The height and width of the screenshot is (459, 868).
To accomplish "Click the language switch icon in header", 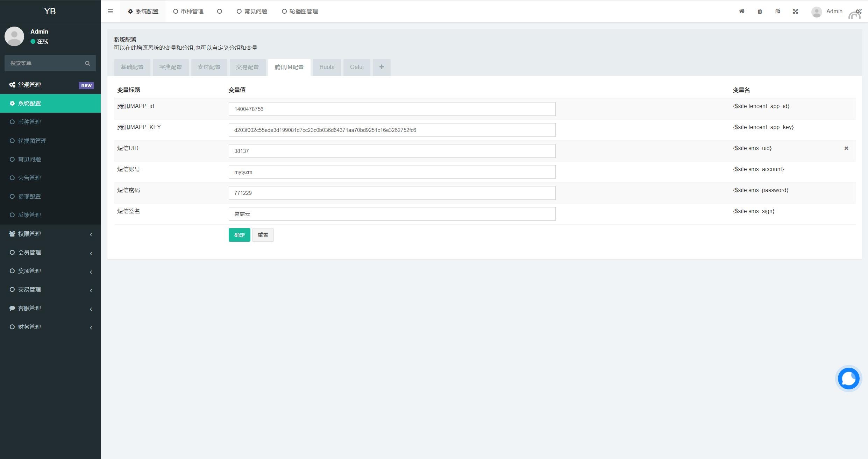I will tap(777, 11).
